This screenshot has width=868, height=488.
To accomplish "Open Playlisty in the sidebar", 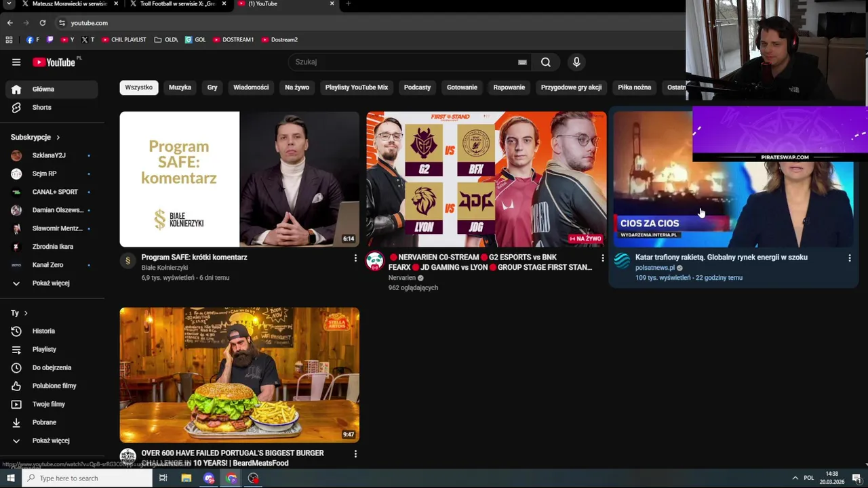I will coord(52,350).
